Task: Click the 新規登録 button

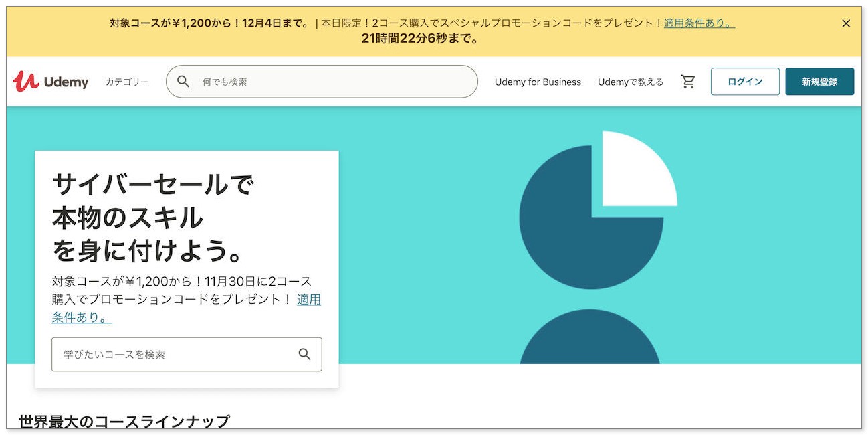Action: point(820,82)
